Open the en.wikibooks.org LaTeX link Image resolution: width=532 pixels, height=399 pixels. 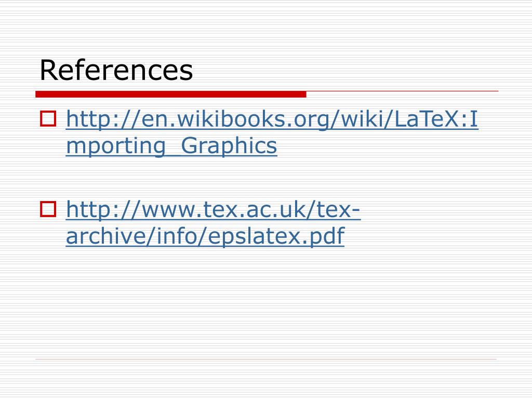coord(272,119)
